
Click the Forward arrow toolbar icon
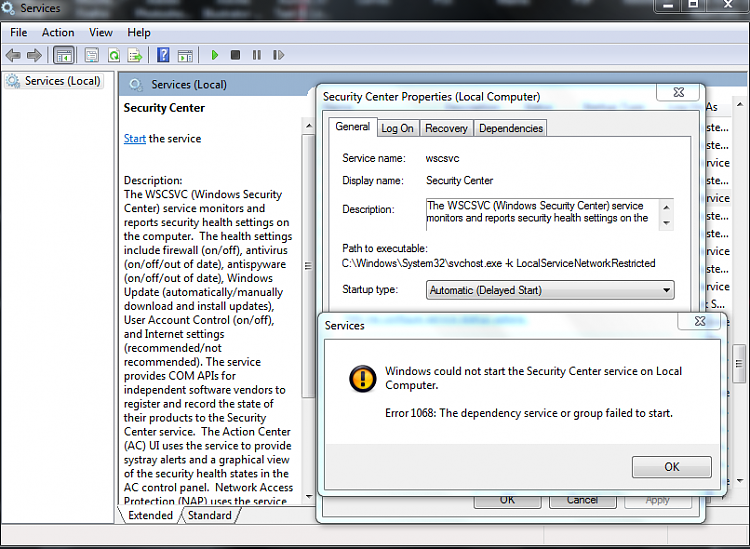click(34, 55)
